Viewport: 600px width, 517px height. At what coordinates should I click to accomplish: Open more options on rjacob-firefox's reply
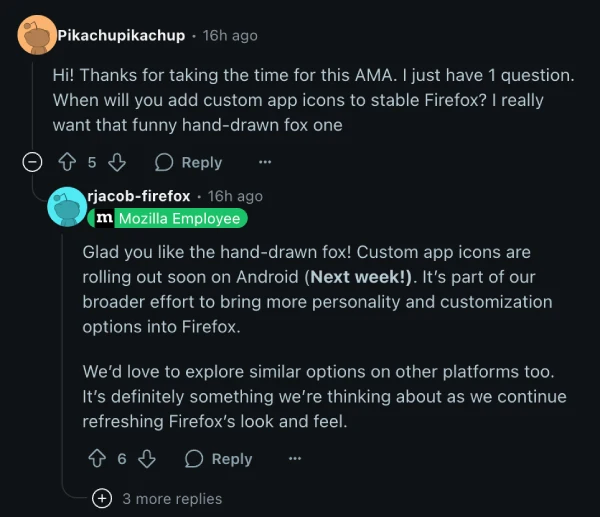point(295,458)
